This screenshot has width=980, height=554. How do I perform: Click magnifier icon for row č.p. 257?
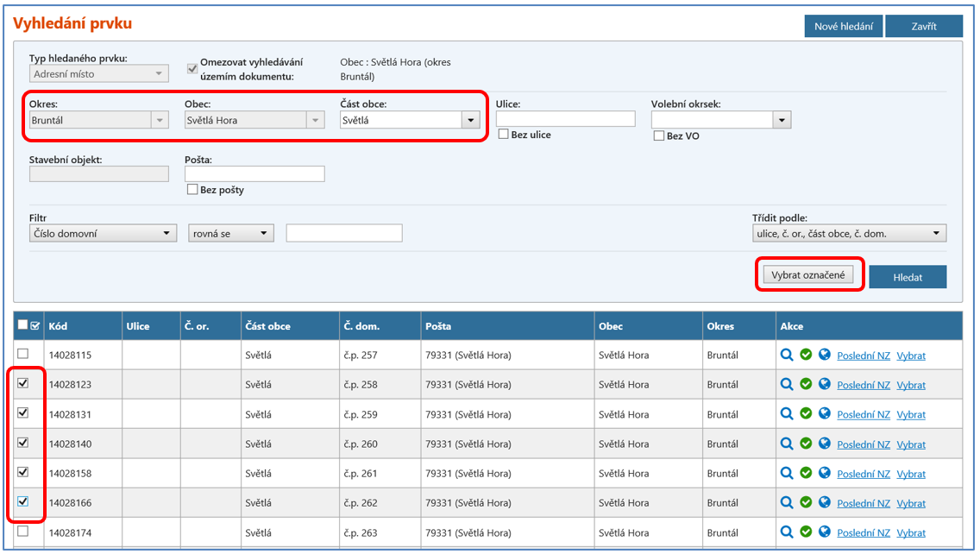click(787, 355)
